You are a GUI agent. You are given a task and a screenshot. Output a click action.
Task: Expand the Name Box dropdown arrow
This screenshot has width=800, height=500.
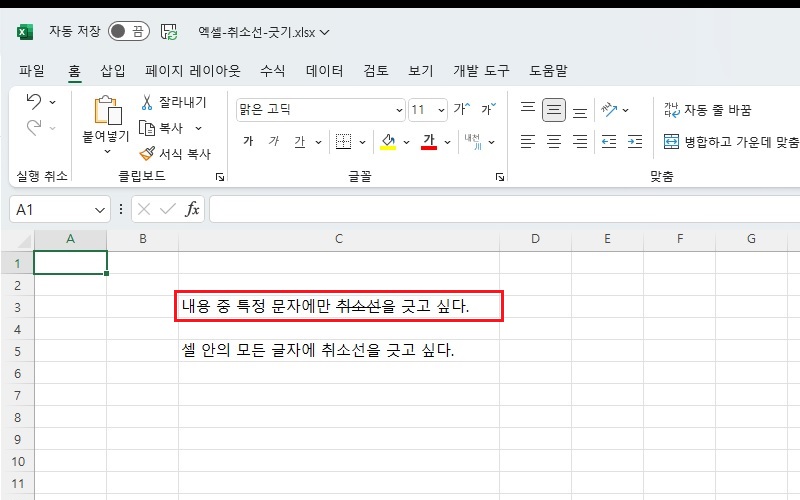[100, 210]
